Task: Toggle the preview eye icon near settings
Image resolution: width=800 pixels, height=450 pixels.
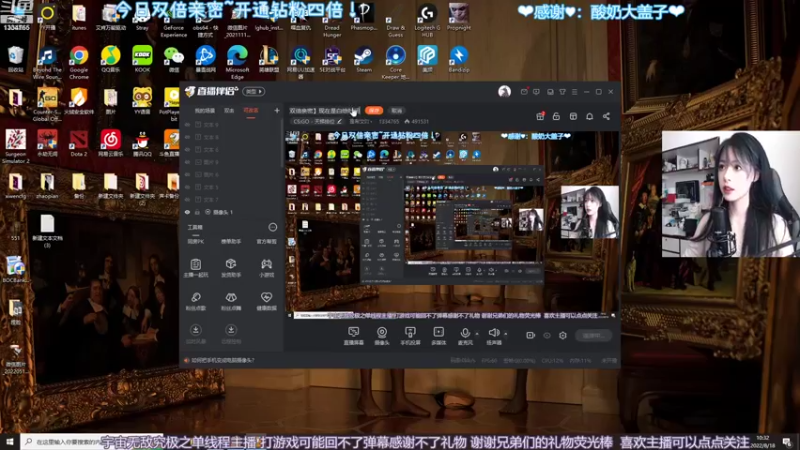Action: click(546, 335)
